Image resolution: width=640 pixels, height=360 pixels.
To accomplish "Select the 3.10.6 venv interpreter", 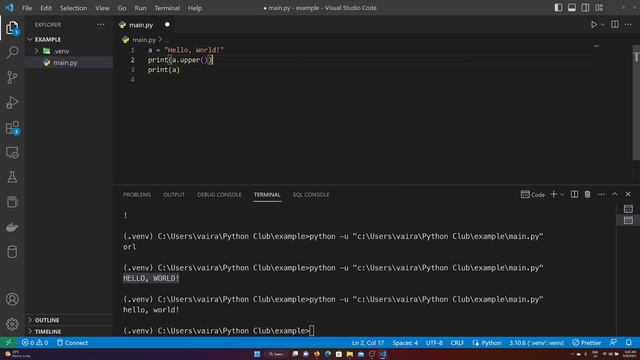I will [536, 342].
